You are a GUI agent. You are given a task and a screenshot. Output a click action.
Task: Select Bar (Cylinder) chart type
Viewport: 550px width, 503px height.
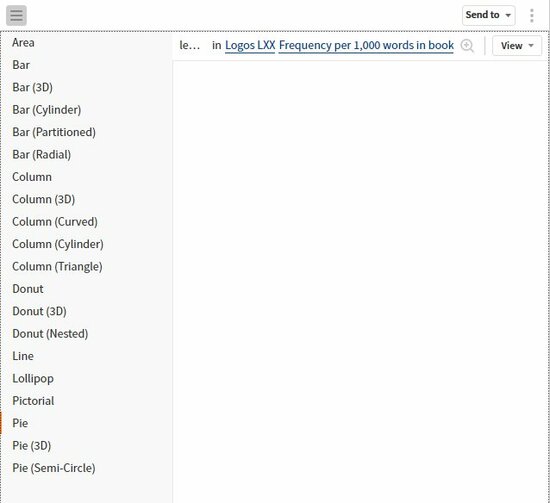click(x=47, y=110)
